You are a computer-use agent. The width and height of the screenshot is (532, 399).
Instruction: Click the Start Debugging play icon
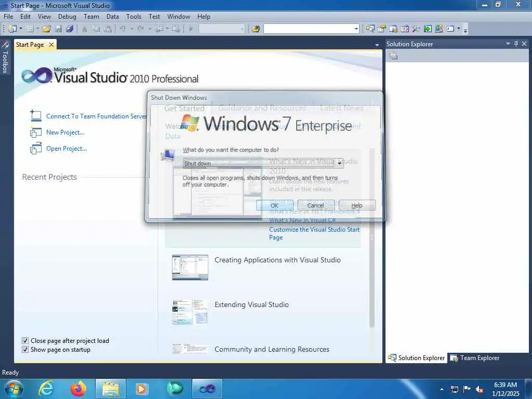point(191,29)
